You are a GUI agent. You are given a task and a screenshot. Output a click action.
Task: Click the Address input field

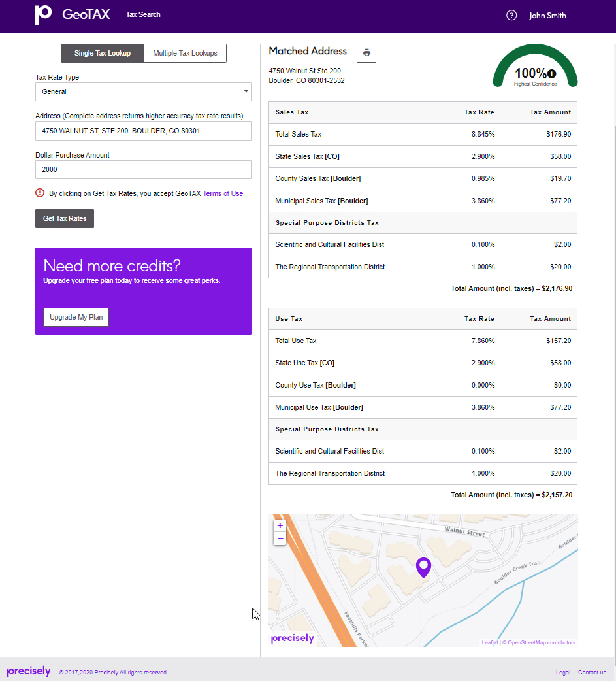click(x=144, y=131)
